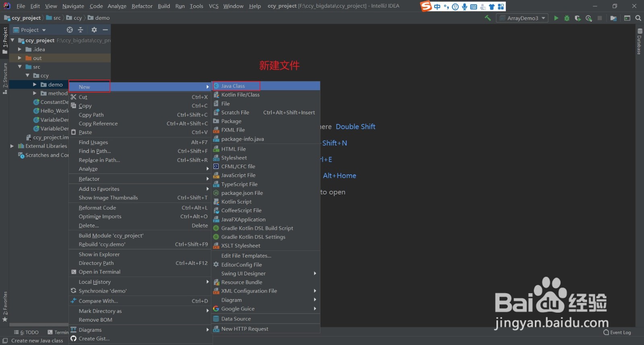
Task: Click the Build project hammer icon
Action: [488, 18]
